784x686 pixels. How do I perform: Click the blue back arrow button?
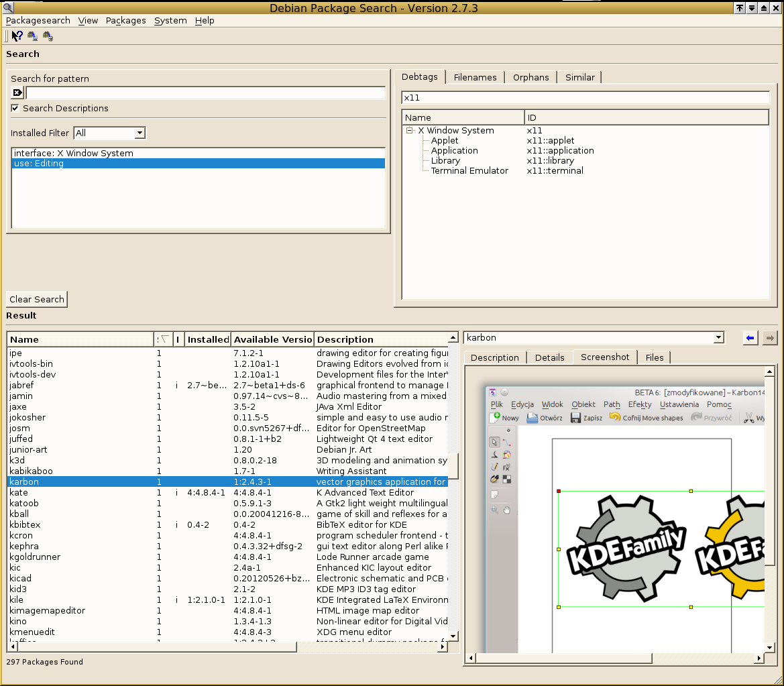pyautogui.click(x=750, y=338)
